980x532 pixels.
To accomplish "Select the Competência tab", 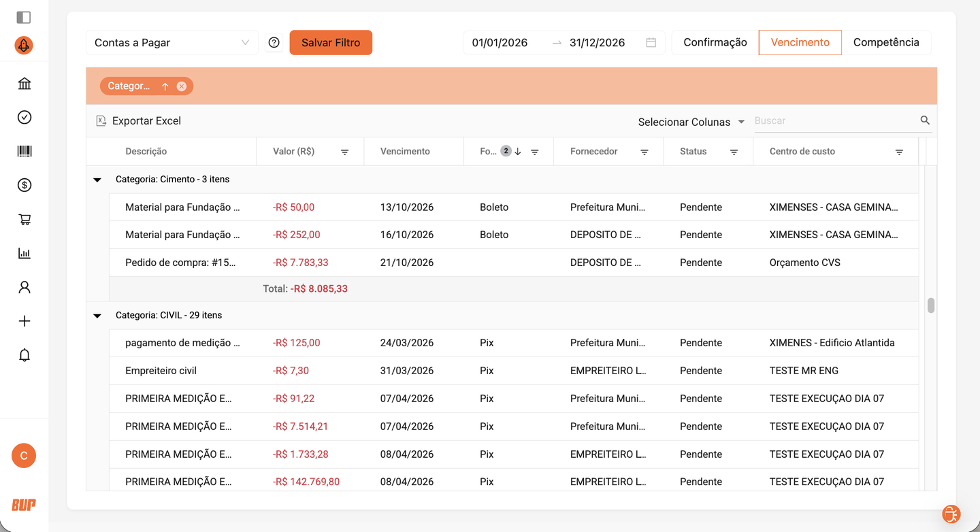I will (x=886, y=42).
